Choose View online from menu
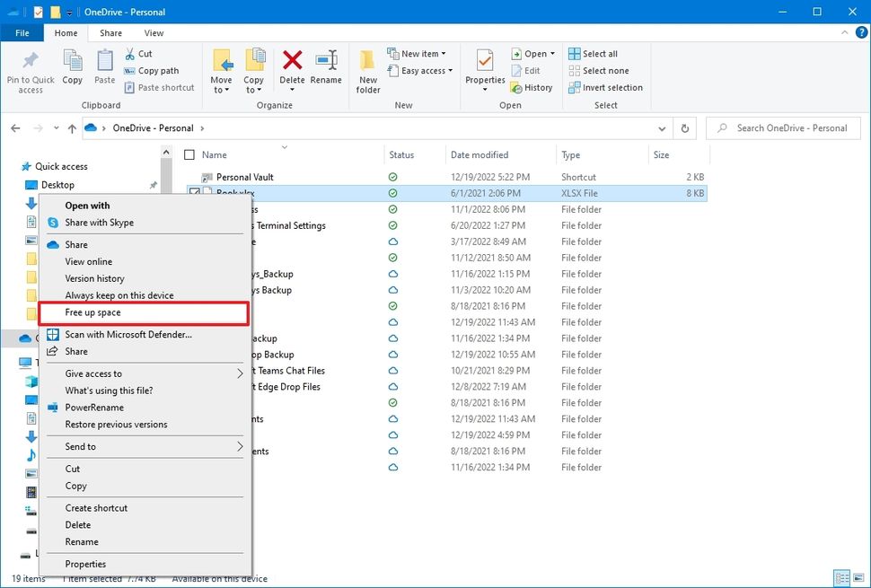871x588 pixels. click(x=88, y=261)
